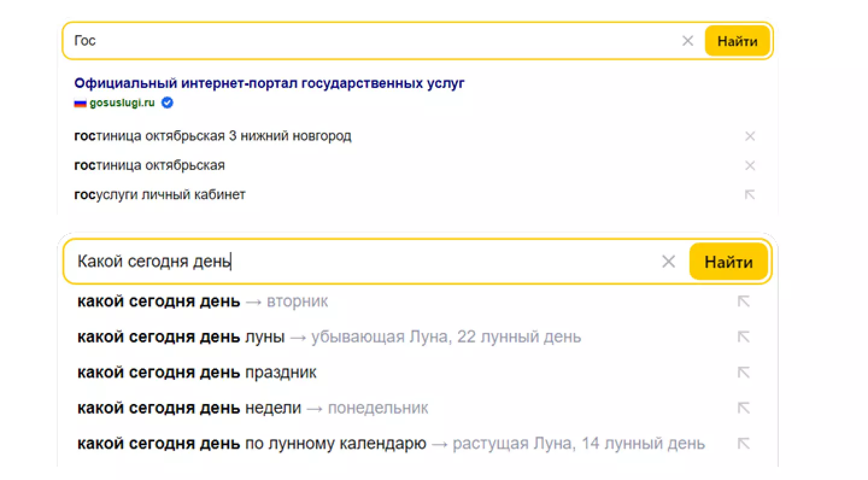
Task: Open the gosuslugi.ru site link
Action: tap(122, 103)
